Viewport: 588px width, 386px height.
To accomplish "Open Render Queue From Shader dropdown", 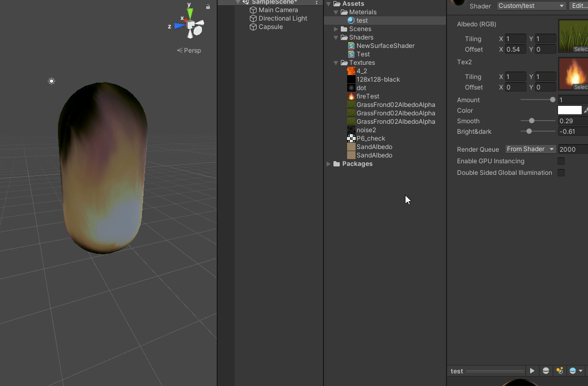I will [530, 149].
